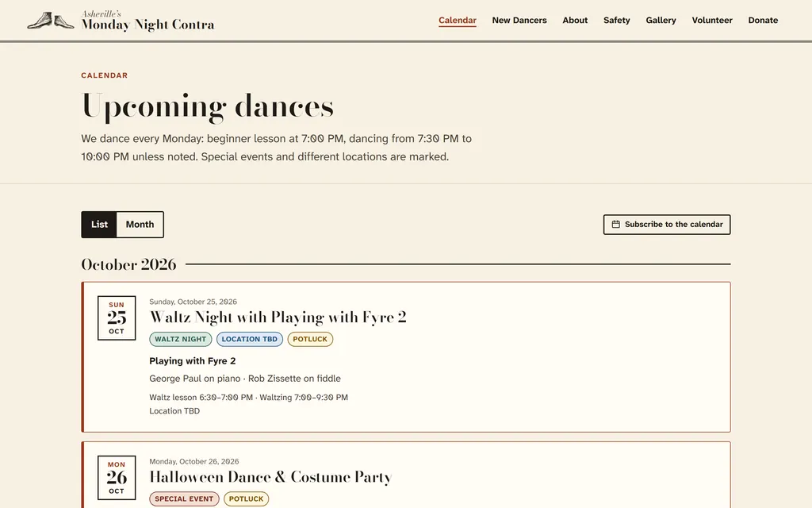812x508 pixels.
Task: Click the October 2026 month heading
Action: [x=128, y=264]
